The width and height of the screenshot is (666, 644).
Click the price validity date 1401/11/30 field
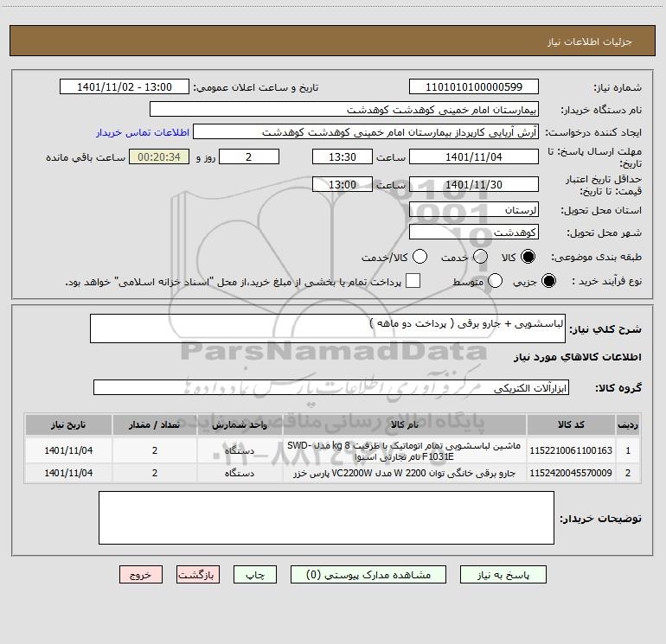click(474, 184)
